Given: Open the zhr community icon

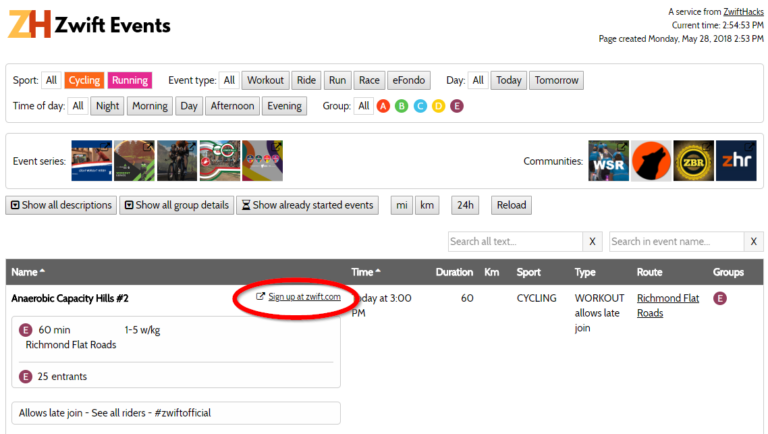Looking at the screenshot, I should pos(736,161).
